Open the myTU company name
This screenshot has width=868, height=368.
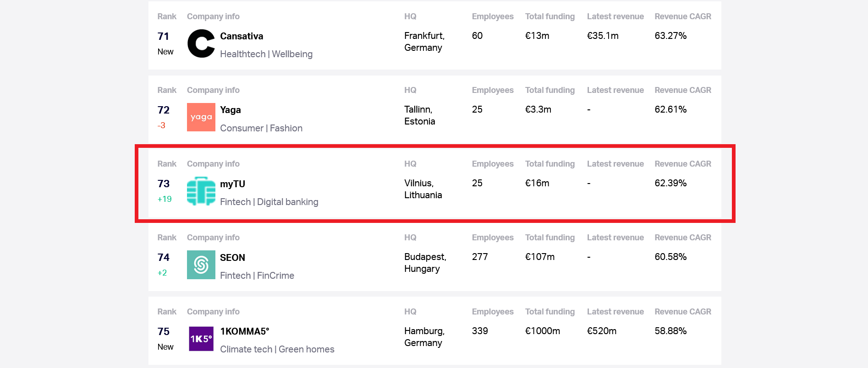[x=232, y=184]
